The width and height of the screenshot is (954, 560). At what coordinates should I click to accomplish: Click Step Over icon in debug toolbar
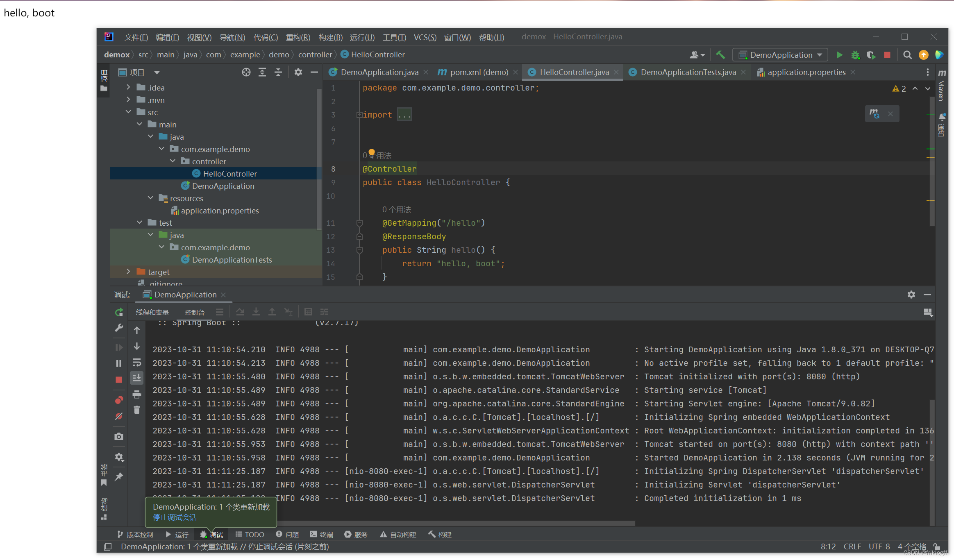coord(240,312)
